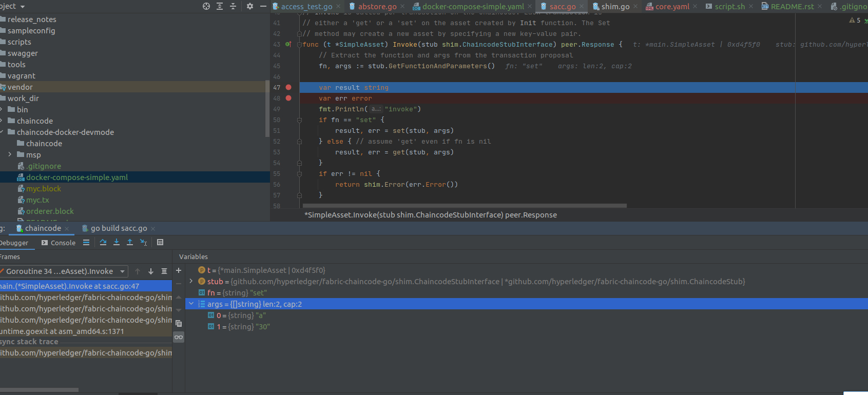Screen dimensions: 868x395
Task: Add a new watch with plus icon
Action: pyautogui.click(x=179, y=270)
